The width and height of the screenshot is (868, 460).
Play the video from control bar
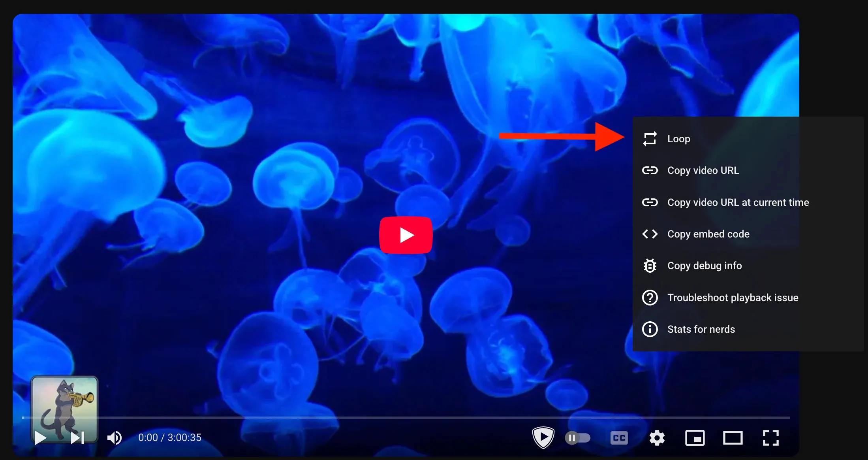tap(40, 437)
